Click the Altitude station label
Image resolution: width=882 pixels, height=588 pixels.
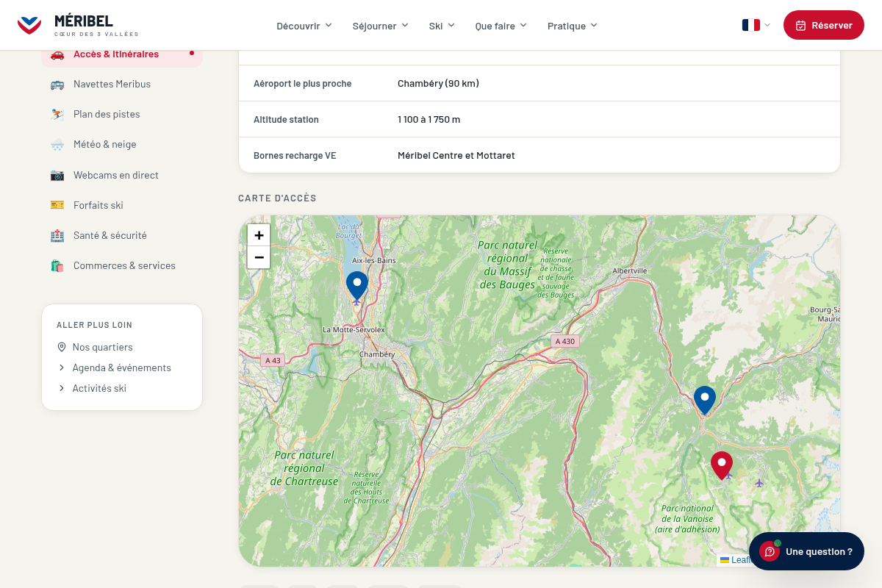tap(286, 120)
